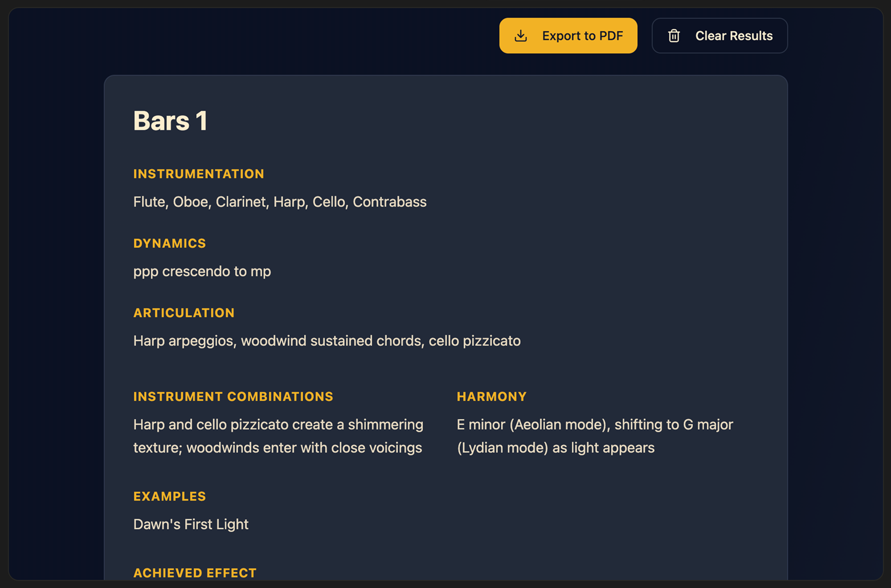Select the INSTRUMENT COMBINATIONS heading

[x=233, y=396]
